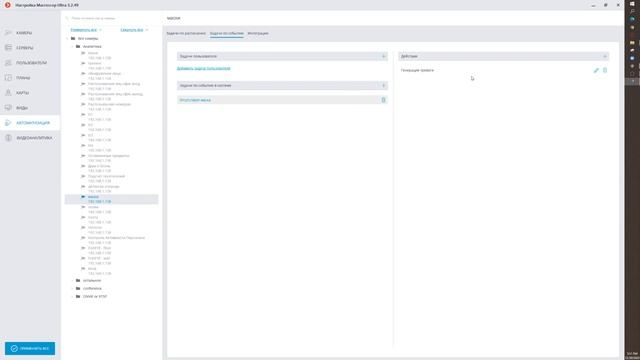Click the Задачи пользователя section header

click(282, 56)
